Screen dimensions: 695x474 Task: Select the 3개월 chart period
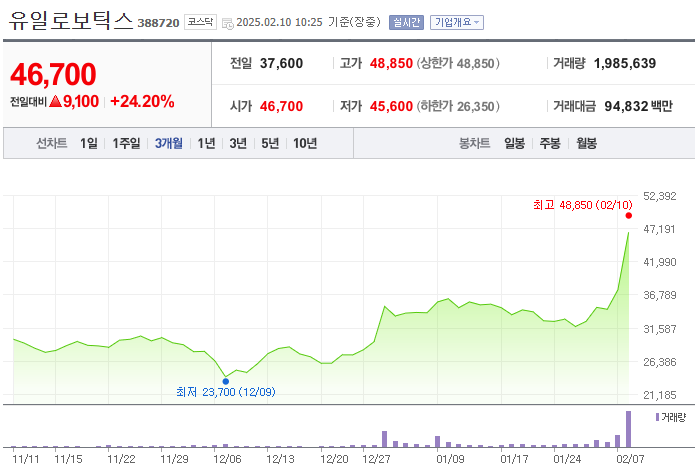click(x=169, y=143)
